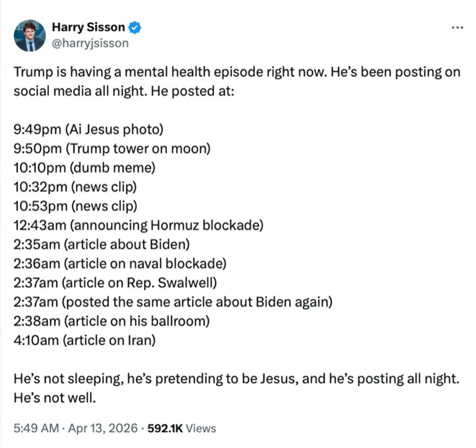Click the @harryjsisson handle
This screenshot has width=476, height=448.
coord(90,43)
